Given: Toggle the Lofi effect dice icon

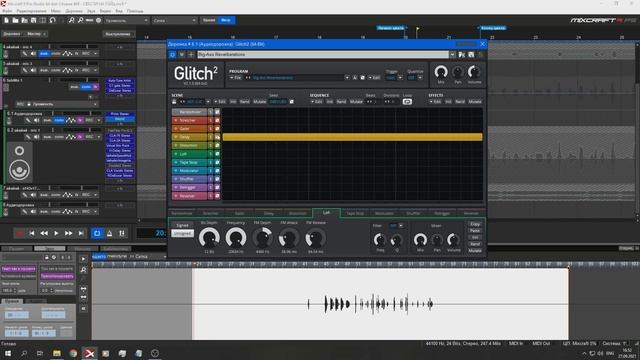Looking at the screenshot, I should [217, 154].
